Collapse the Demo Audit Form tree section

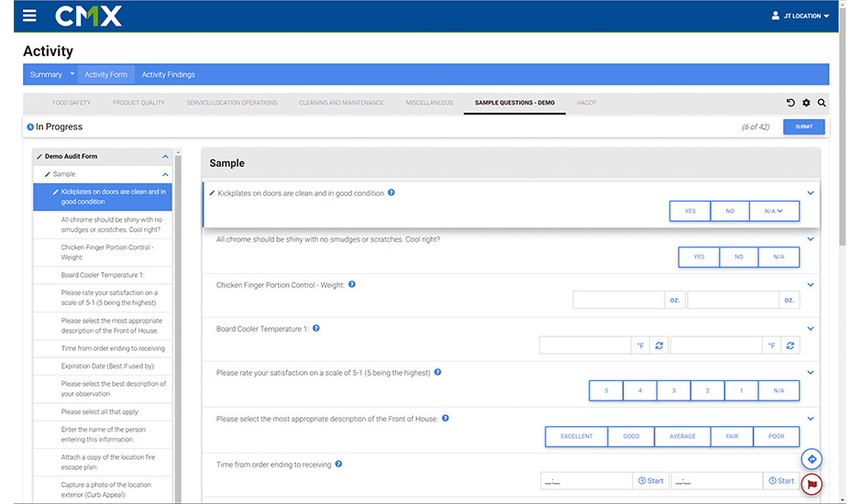coord(165,157)
